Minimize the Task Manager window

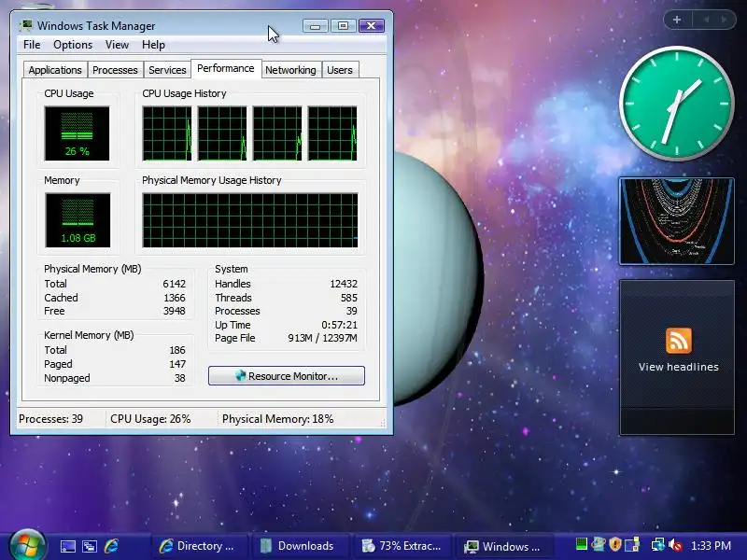315,26
